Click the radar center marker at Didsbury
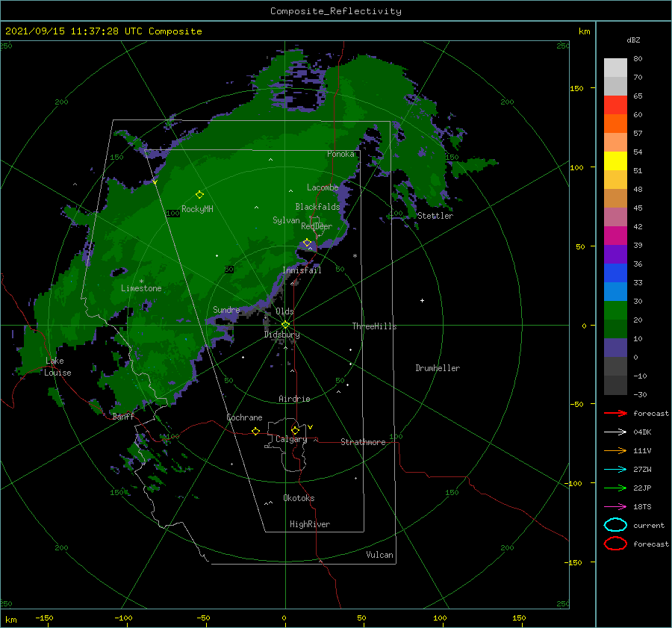This screenshot has height=628, width=672. (285, 325)
